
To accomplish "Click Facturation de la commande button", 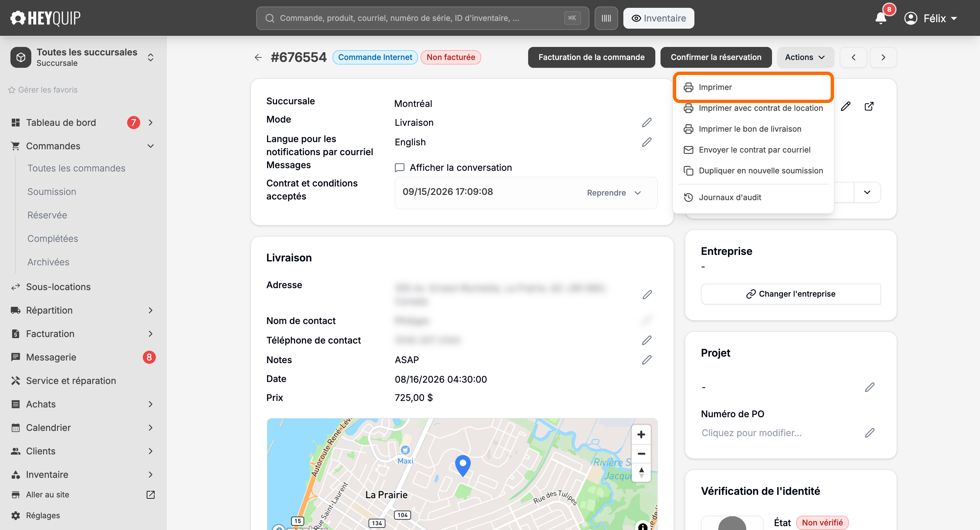I will [591, 57].
